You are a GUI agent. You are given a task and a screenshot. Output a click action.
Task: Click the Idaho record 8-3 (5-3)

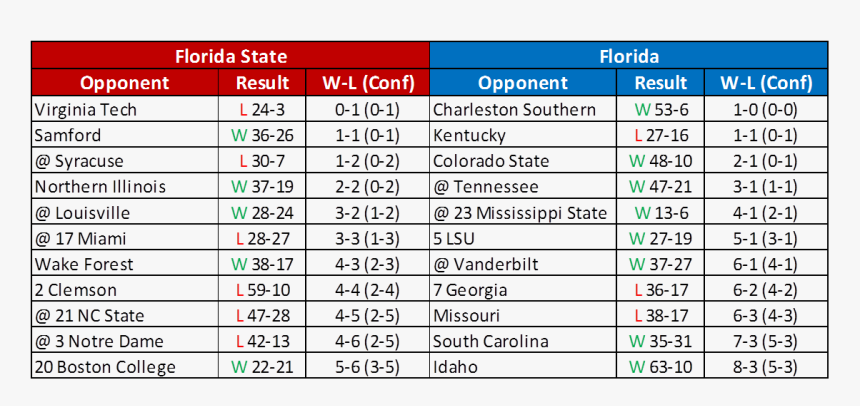(766, 366)
